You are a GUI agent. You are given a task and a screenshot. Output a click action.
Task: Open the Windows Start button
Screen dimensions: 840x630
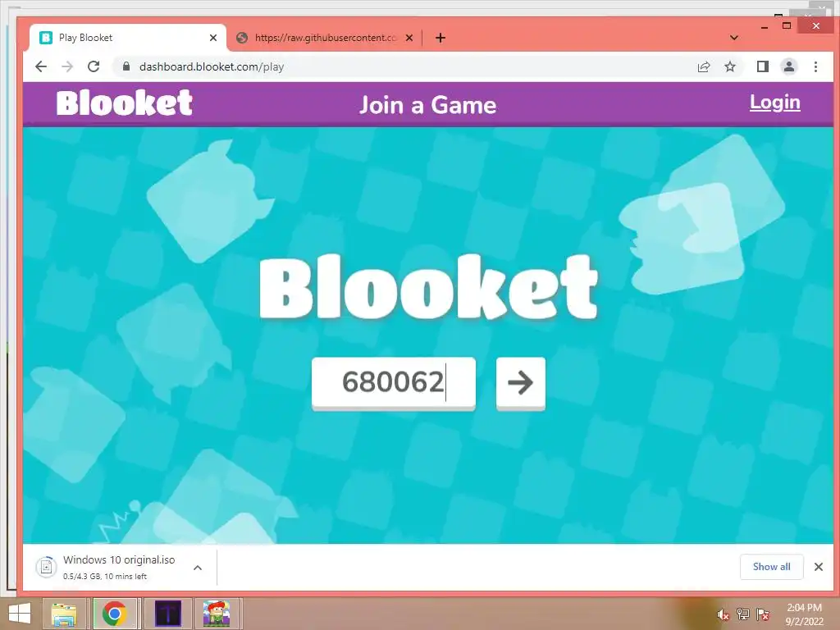(20, 614)
